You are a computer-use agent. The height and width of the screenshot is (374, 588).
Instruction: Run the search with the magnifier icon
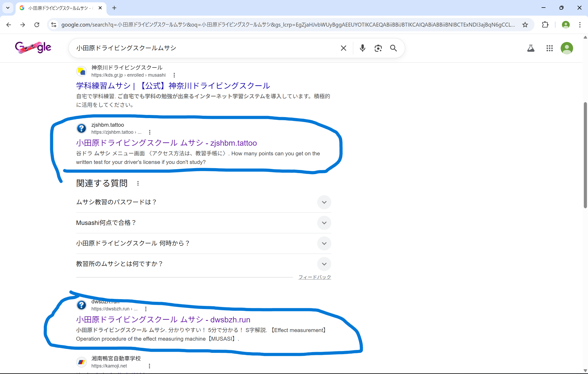click(393, 48)
